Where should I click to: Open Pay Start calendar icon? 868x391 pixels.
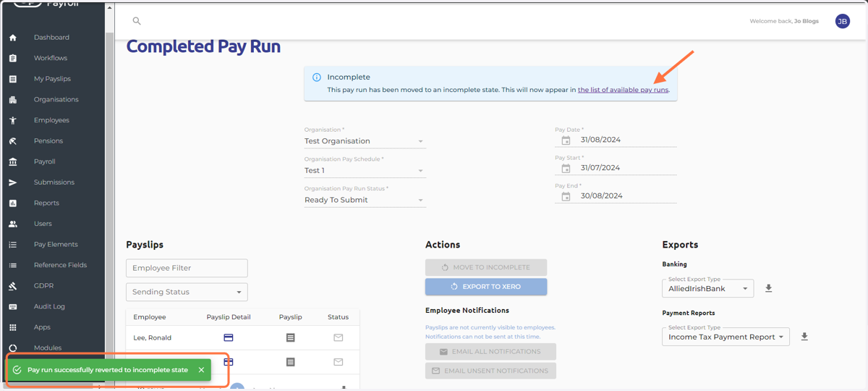pos(566,168)
